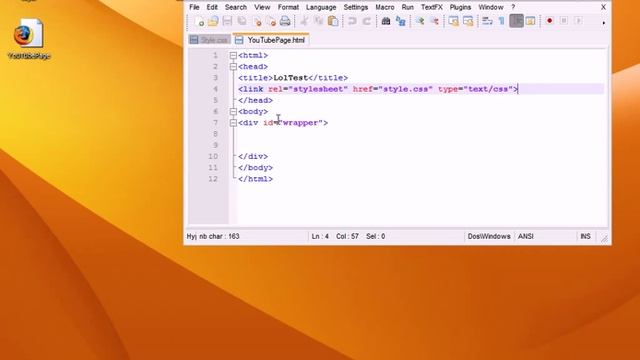Click the wrapper id value on line 7
Viewport: 640px width, 360px height.
(300, 123)
